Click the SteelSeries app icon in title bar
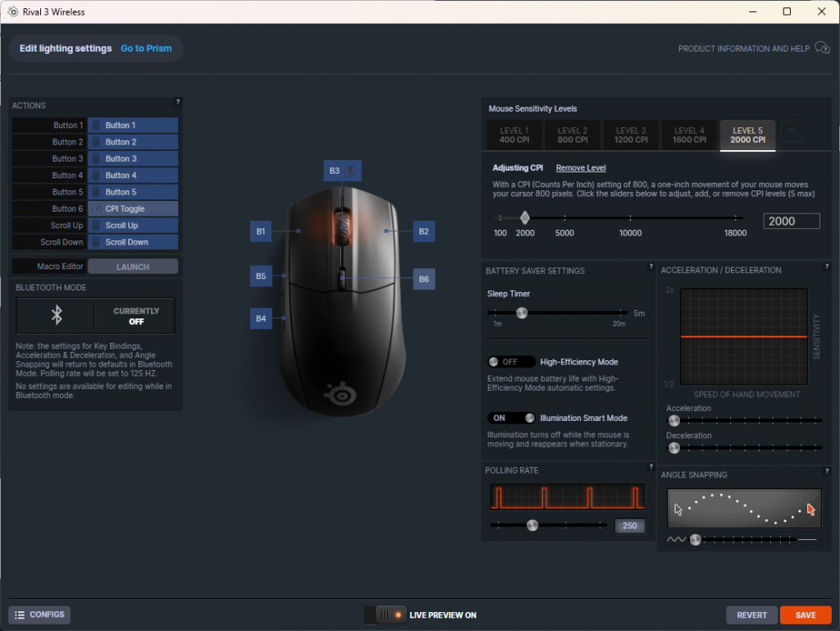The image size is (840, 631). (13, 11)
